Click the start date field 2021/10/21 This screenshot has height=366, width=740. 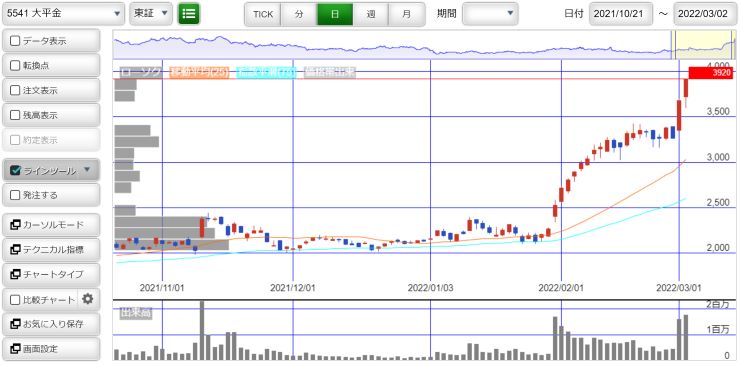[621, 14]
